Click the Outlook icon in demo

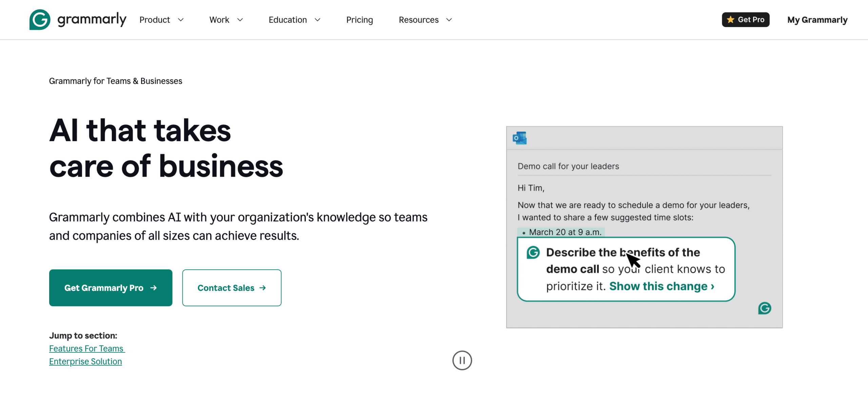pos(519,138)
